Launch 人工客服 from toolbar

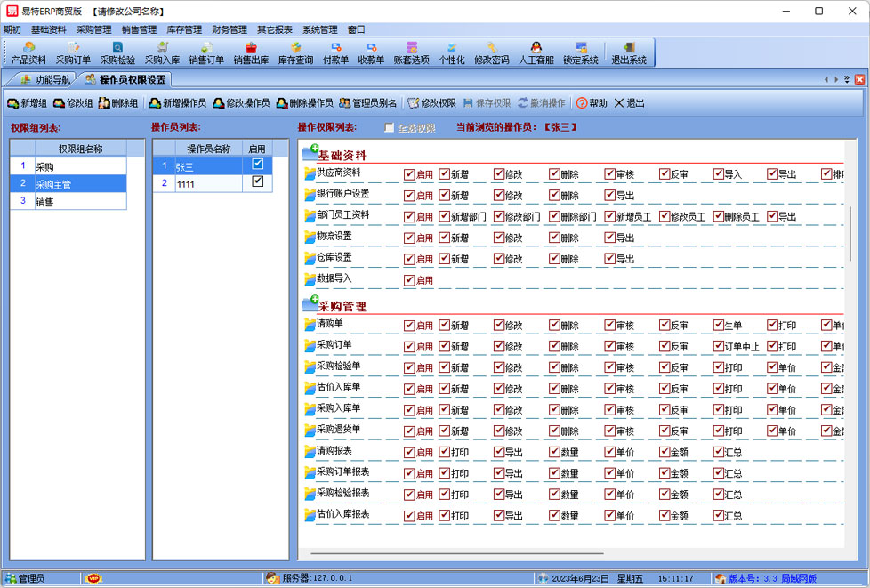(536, 52)
